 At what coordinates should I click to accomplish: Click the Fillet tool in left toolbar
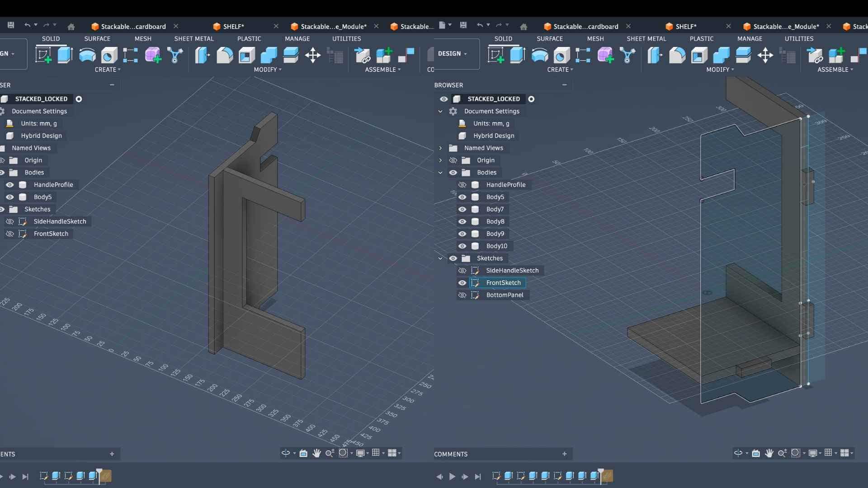[225, 56]
